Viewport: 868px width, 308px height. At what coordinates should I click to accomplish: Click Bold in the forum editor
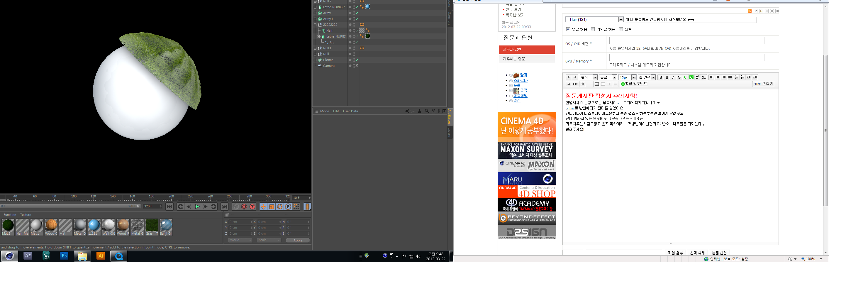(661, 77)
